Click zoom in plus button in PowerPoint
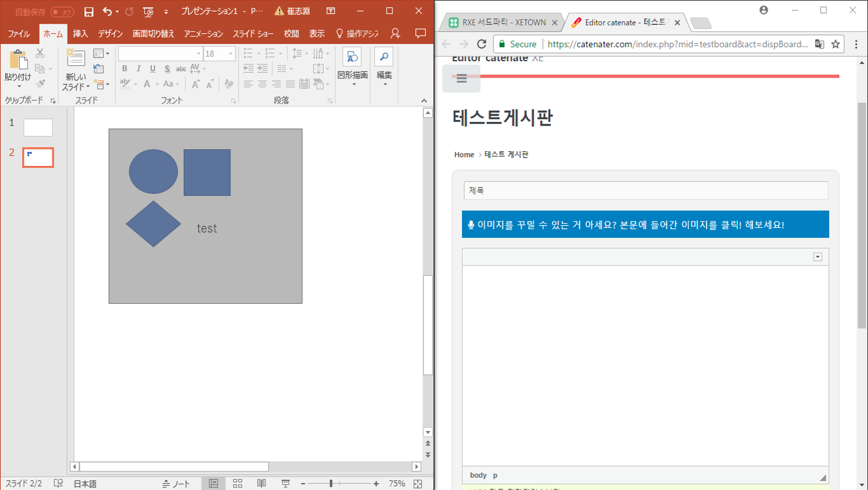The height and width of the screenshot is (490, 868). 376,484
